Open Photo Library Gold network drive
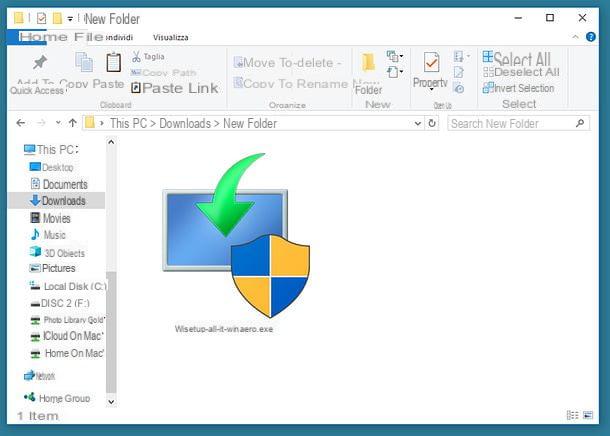This screenshot has width=610, height=436. pyautogui.click(x=68, y=320)
